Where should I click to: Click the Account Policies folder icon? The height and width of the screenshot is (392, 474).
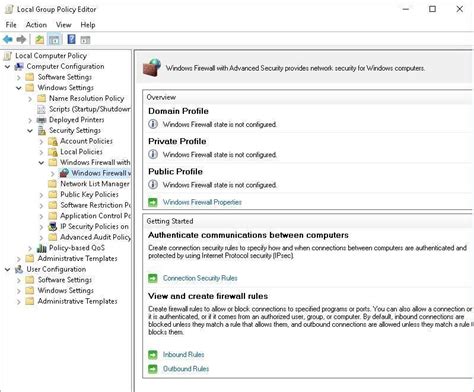coord(53,141)
